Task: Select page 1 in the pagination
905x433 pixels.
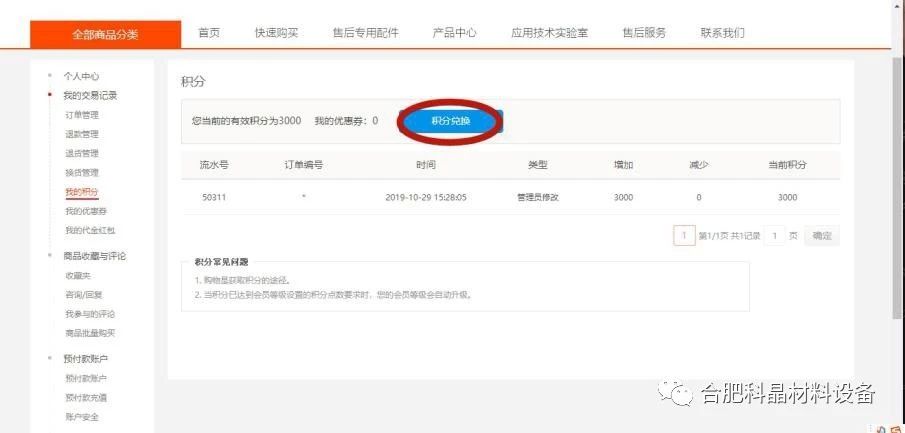Action: click(685, 236)
